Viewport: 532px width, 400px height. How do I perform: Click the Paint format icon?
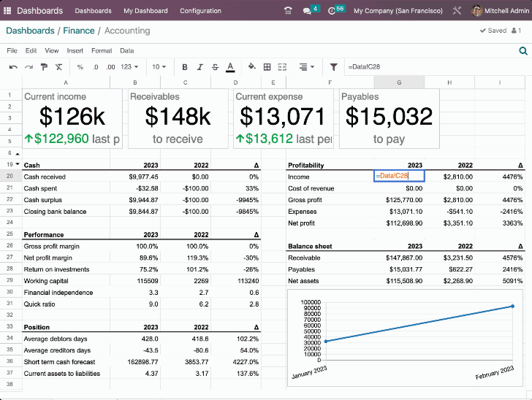click(x=44, y=67)
